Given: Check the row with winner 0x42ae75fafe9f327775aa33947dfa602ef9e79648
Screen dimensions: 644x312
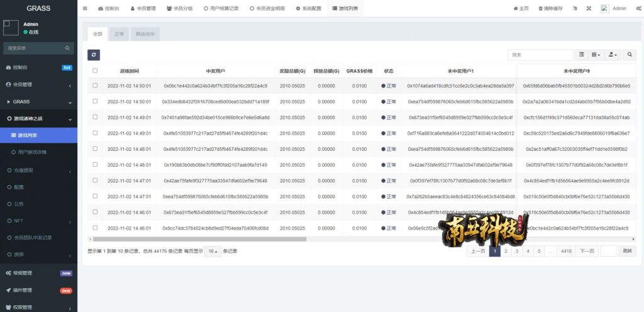Looking at the screenshot, I should point(96,181).
